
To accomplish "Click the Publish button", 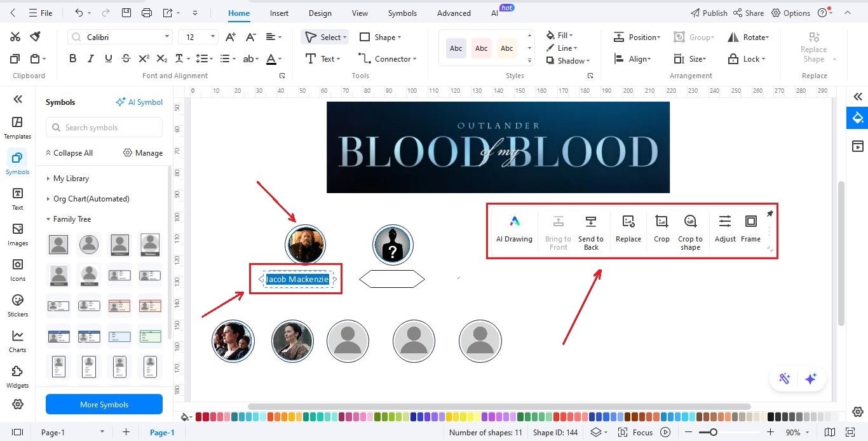I will point(709,13).
